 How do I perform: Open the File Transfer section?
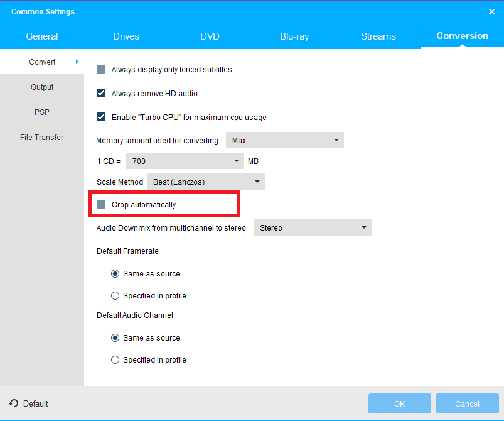(42, 138)
